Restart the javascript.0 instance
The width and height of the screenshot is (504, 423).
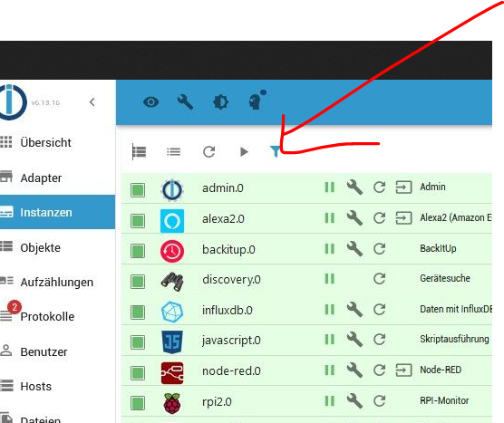click(x=380, y=339)
